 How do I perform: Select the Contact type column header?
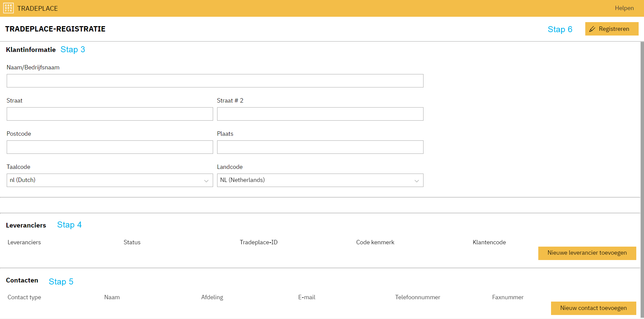[x=24, y=297]
